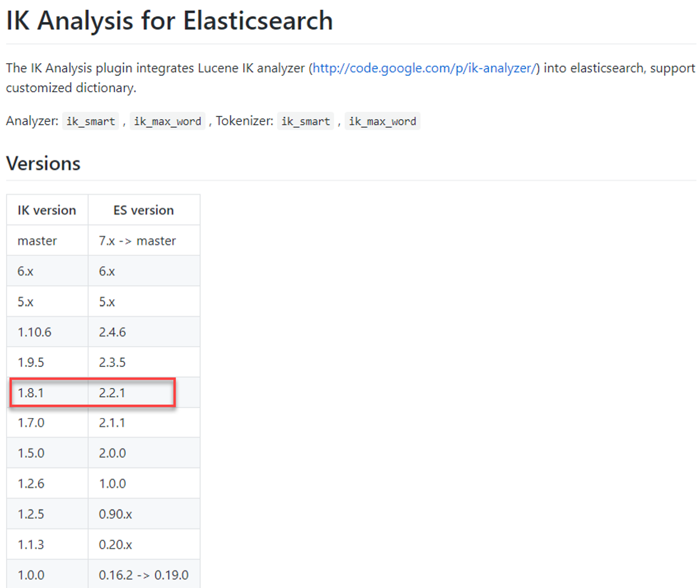Click the '1.10.6' IK version cell
700x588 pixels.
coord(47,332)
